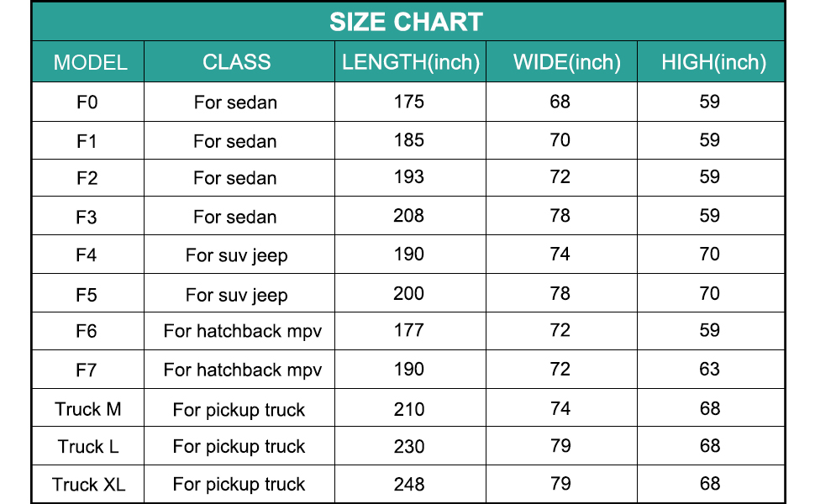Click the F0 model cell

pos(87,102)
